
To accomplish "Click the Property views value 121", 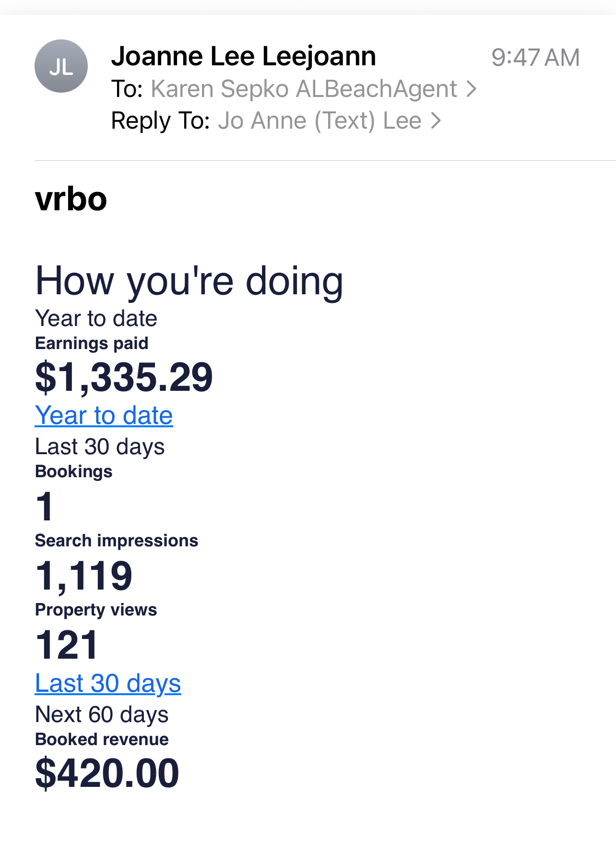I will (67, 645).
